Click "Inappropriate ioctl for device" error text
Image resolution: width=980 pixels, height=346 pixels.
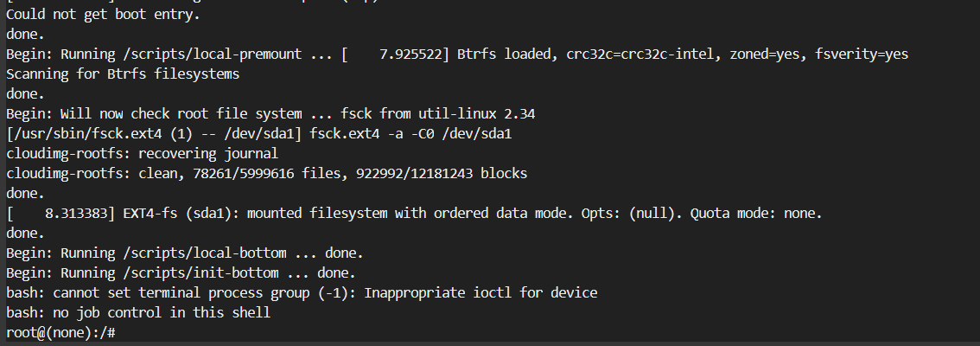pyautogui.click(x=480, y=292)
